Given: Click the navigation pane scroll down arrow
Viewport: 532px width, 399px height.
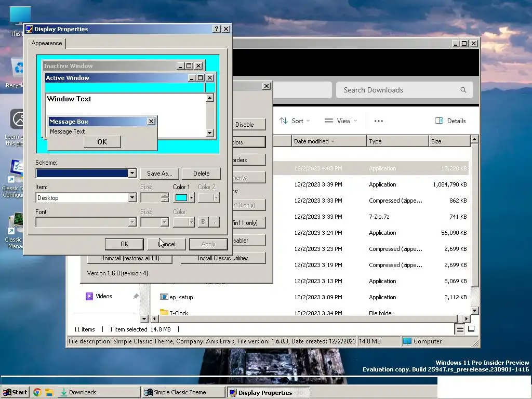Looking at the screenshot, I should 144,318.
